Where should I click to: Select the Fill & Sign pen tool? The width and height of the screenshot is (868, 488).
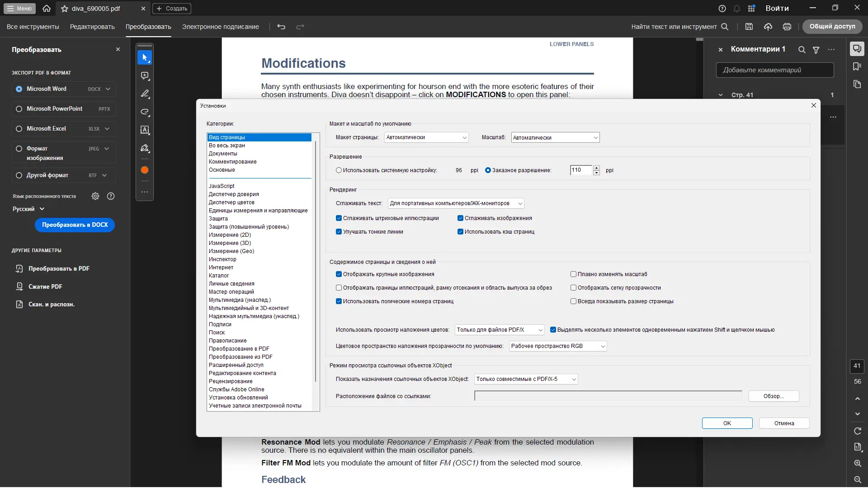(x=145, y=148)
